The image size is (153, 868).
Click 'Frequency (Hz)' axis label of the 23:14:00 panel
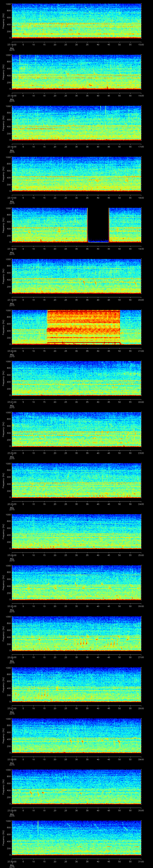pyautogui.click(x=3, y=21)
